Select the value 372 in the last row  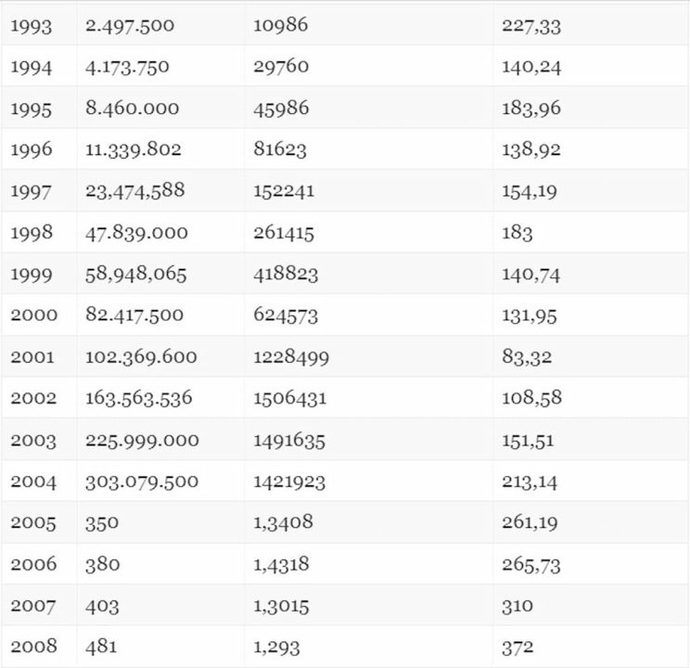pyautogui.click(x=518, y=647)
